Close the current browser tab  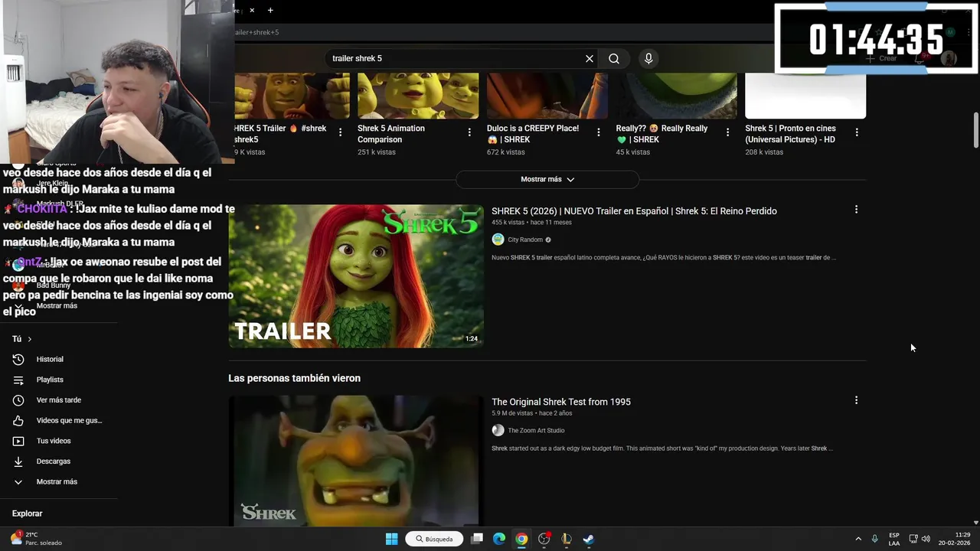[252, 10]
